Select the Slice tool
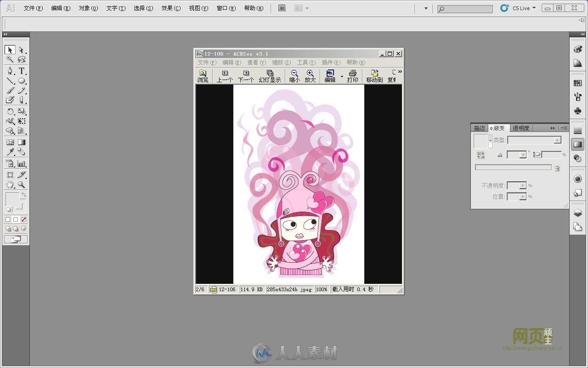This screenshot has width=588, height=368. tap(22, 175)
